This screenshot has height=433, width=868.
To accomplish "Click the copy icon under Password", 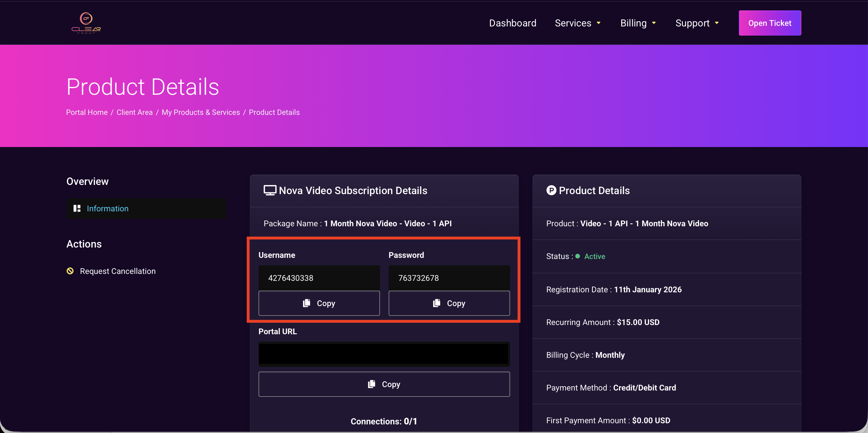I will coord(436,303).
